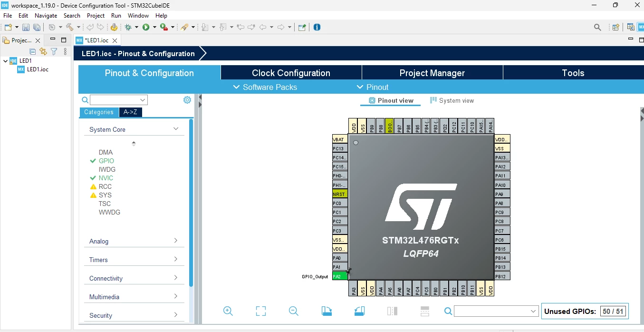
Task: Zoom in on the chip pinout
Action: tap(228, 311)
